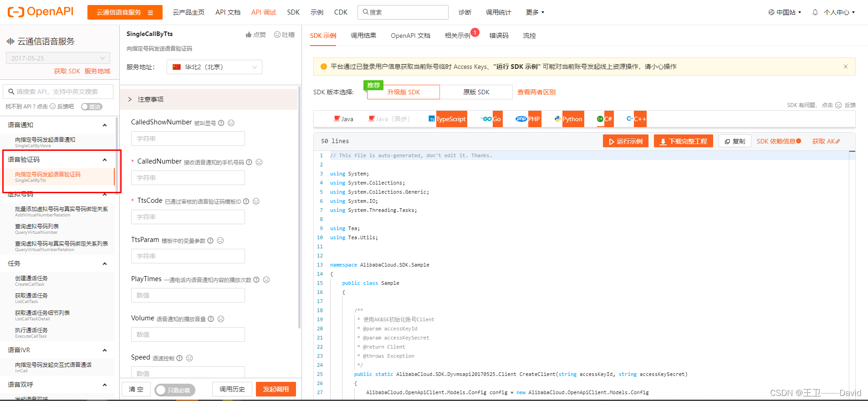The height and width of the screenshot is (401, 868).
Task: Click the 发起调用 button
Action: pos(276,389)
